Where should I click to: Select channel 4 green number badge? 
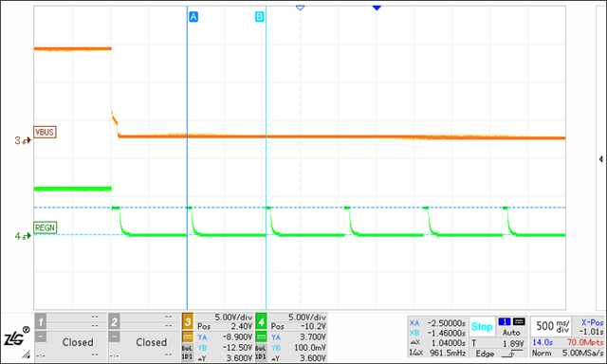[x=262, y=321]
